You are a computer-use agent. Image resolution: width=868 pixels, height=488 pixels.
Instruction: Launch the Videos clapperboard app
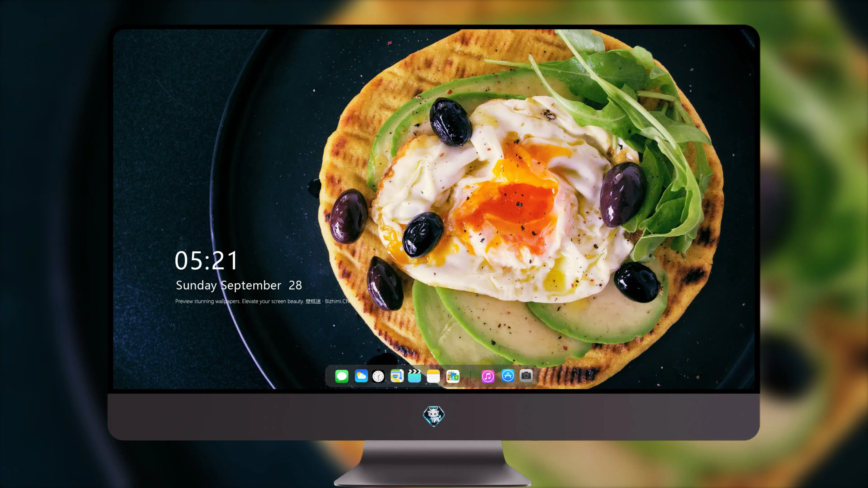(x=415, y=376)
